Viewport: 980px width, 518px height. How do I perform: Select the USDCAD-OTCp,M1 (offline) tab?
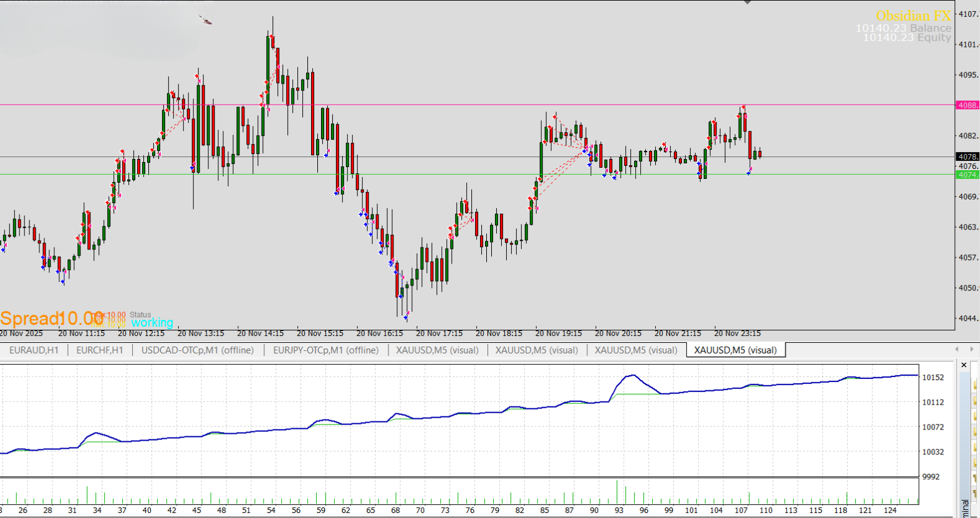(x=198, y=350)
